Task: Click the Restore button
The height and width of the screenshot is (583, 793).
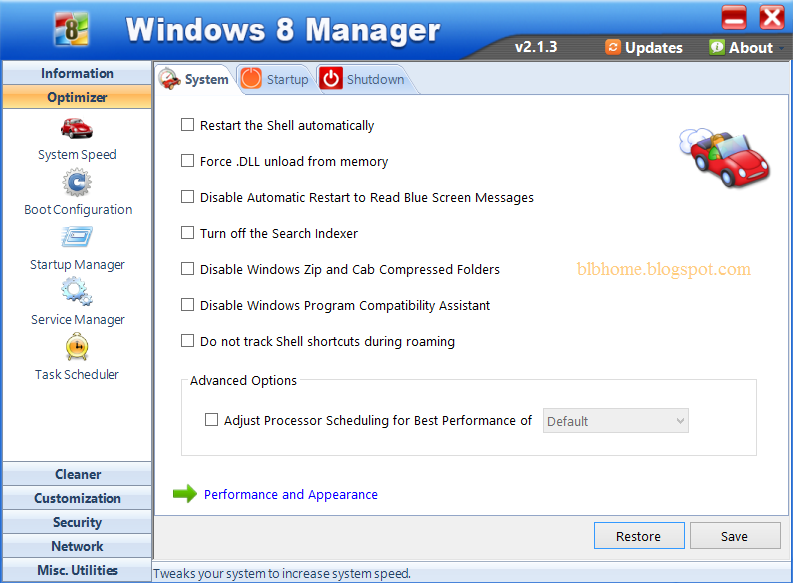Action: [639, 536]
